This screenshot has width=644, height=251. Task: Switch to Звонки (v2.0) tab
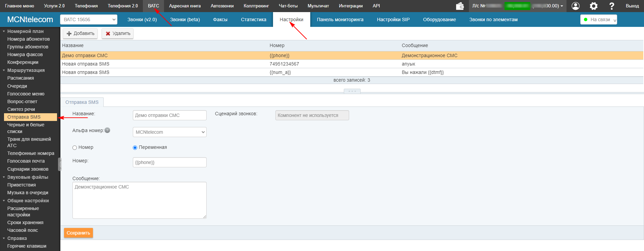pos(142,19)
